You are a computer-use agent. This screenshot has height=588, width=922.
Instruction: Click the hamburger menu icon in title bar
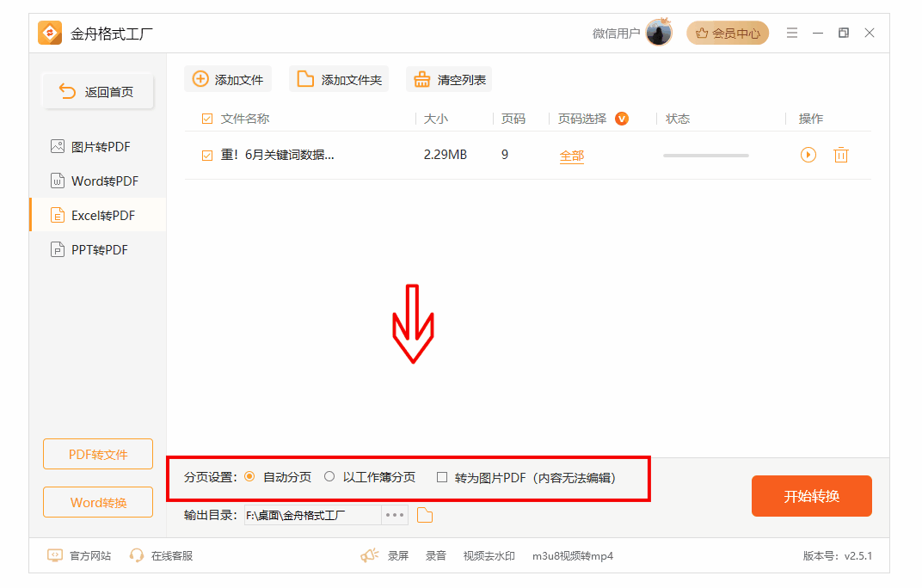coord(792,34)
